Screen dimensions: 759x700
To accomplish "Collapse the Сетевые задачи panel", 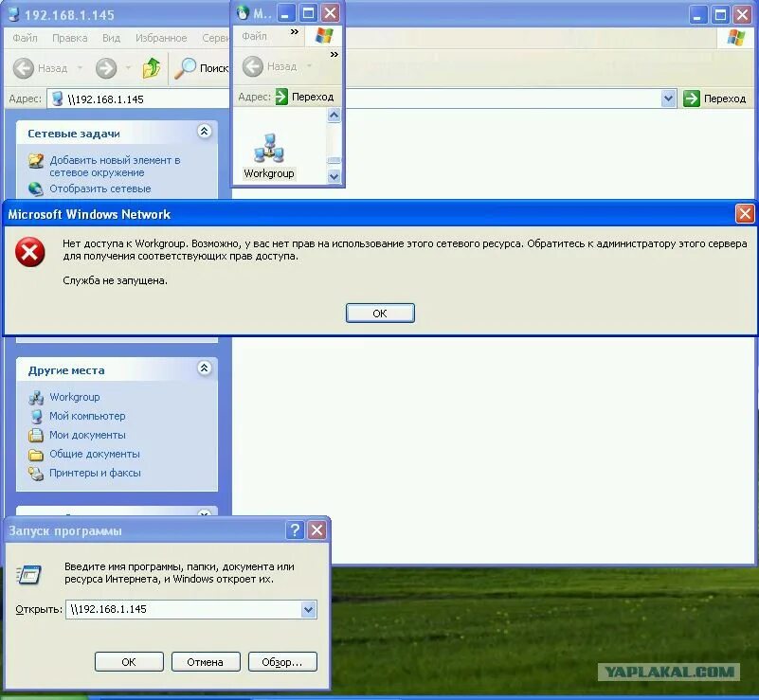I will [205, 131].
